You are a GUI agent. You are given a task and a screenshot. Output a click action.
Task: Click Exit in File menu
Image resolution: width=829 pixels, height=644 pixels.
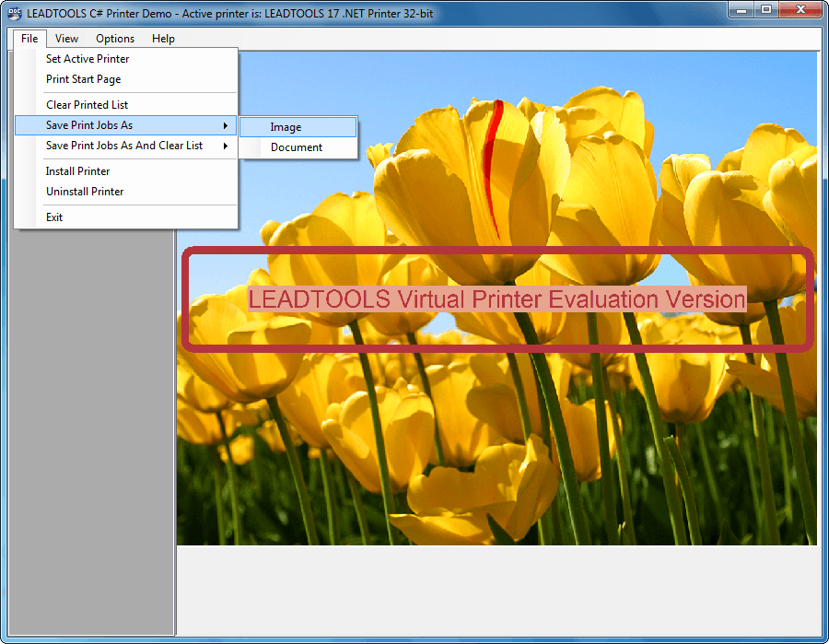pos(126,217)
